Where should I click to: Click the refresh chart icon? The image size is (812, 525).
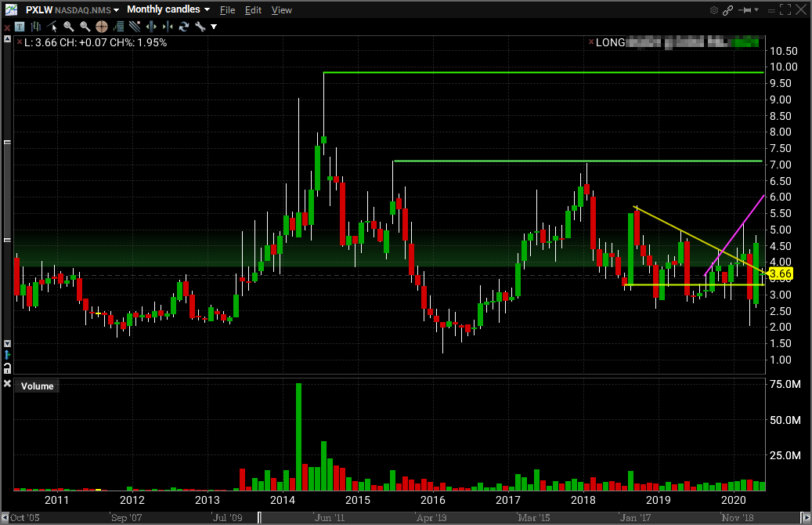click(184, 27)
